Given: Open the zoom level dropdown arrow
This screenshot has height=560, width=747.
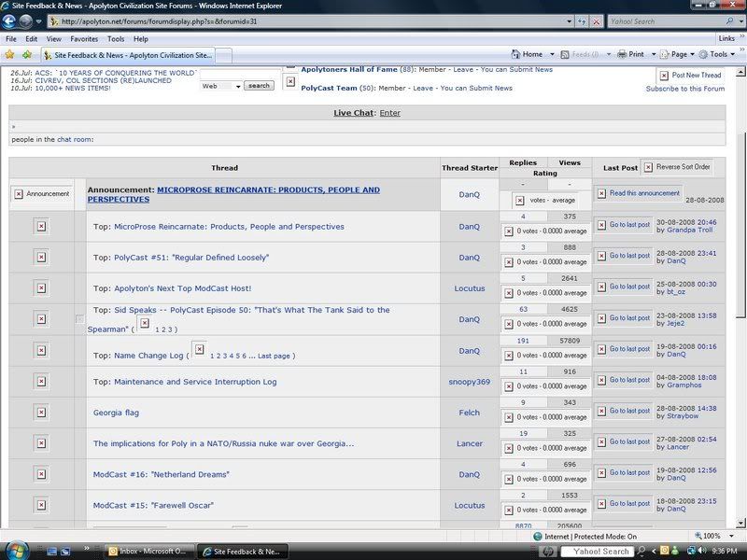Looking at the screenshot, I should coord(731,536).
